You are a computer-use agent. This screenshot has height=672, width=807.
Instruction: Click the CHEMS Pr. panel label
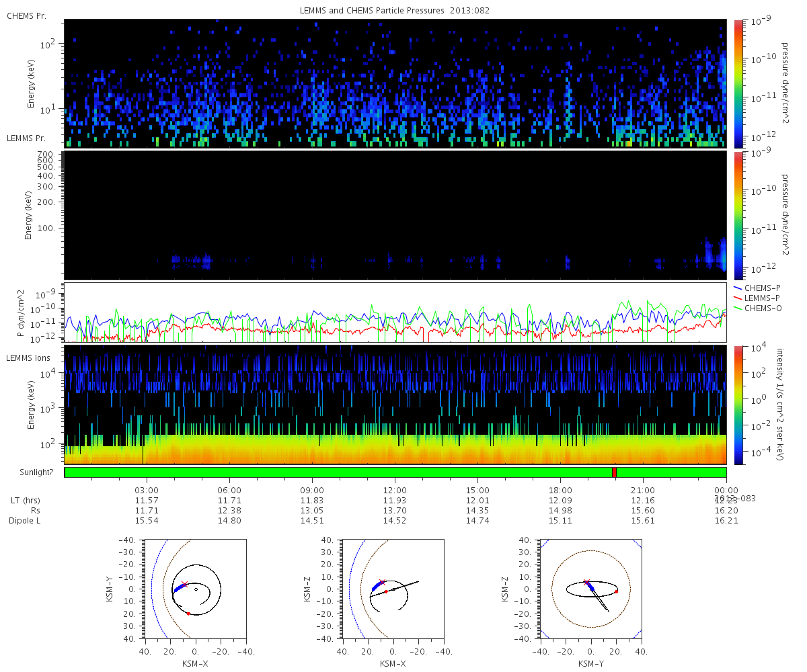(27, 15)
